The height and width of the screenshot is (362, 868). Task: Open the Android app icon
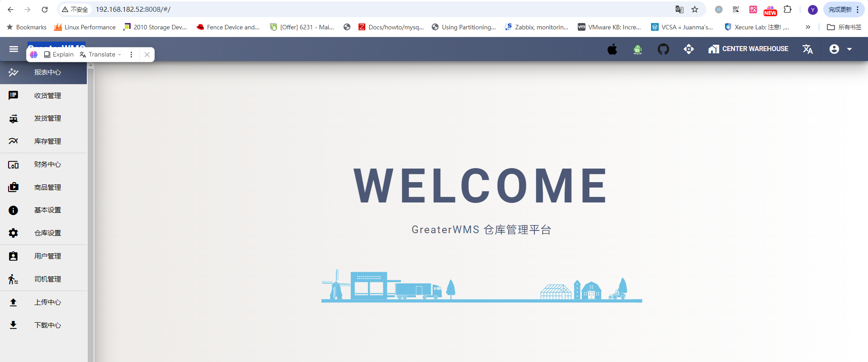point(637,49)
